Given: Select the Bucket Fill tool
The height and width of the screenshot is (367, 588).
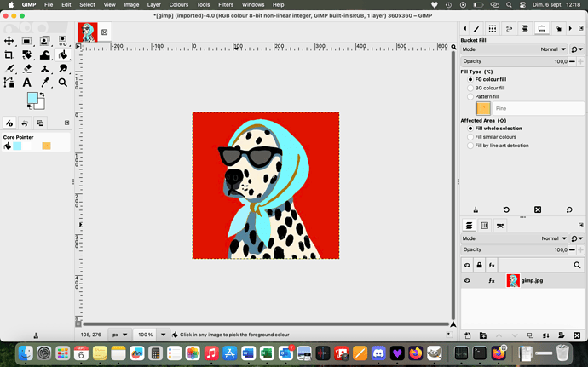Looking at the screenshot, I should (x=62, y=55).
